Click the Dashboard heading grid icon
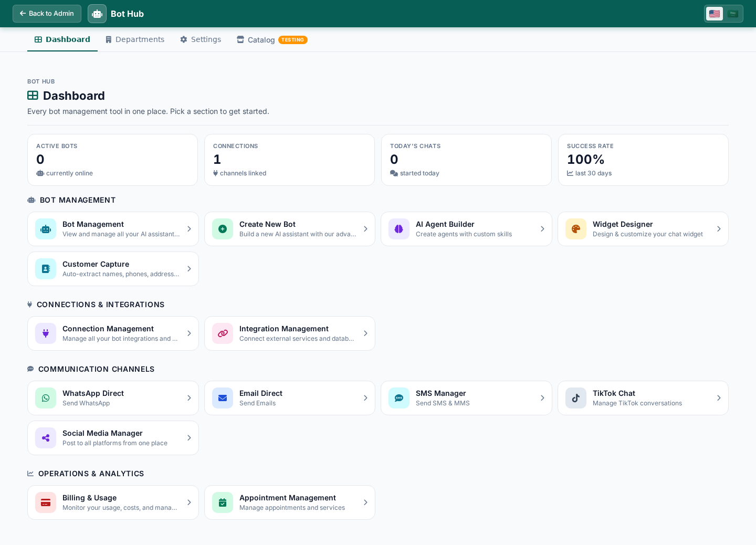This screenshot has height=545, width=756. coord(33,96)
